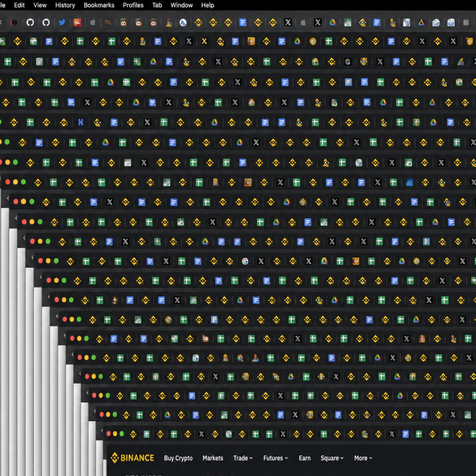Switch to the second GitHub tab in top window

tap(46, 22)
